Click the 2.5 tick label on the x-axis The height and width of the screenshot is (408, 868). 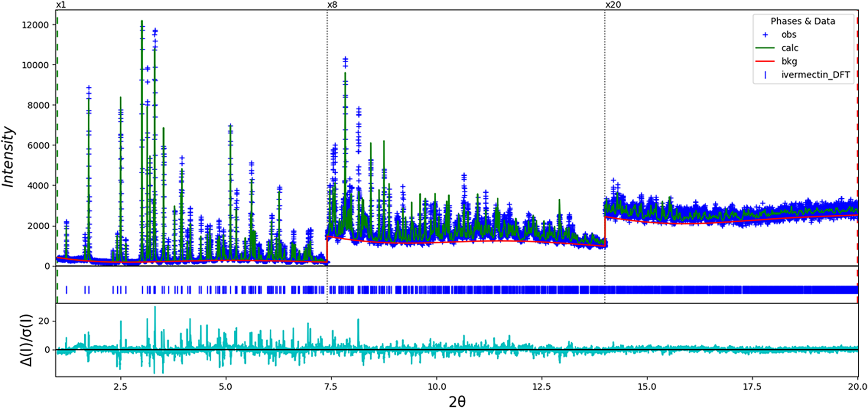pyautogui.click(x=120, y=386)
